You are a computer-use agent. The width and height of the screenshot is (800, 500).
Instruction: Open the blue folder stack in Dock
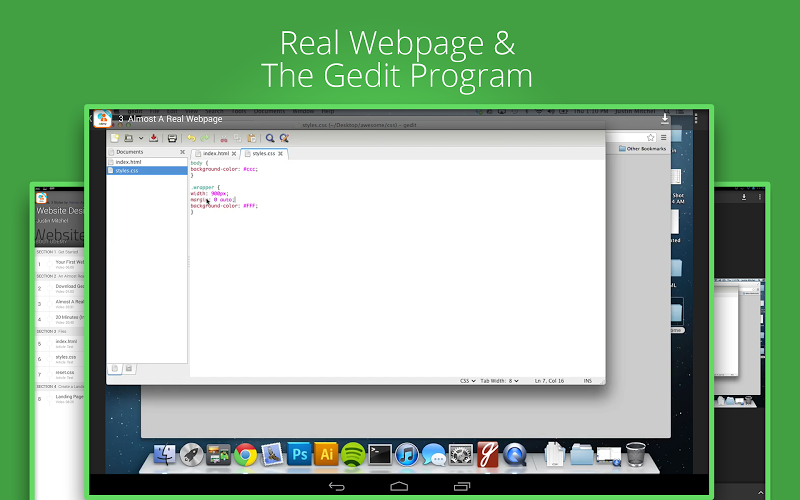pos(582,454)
